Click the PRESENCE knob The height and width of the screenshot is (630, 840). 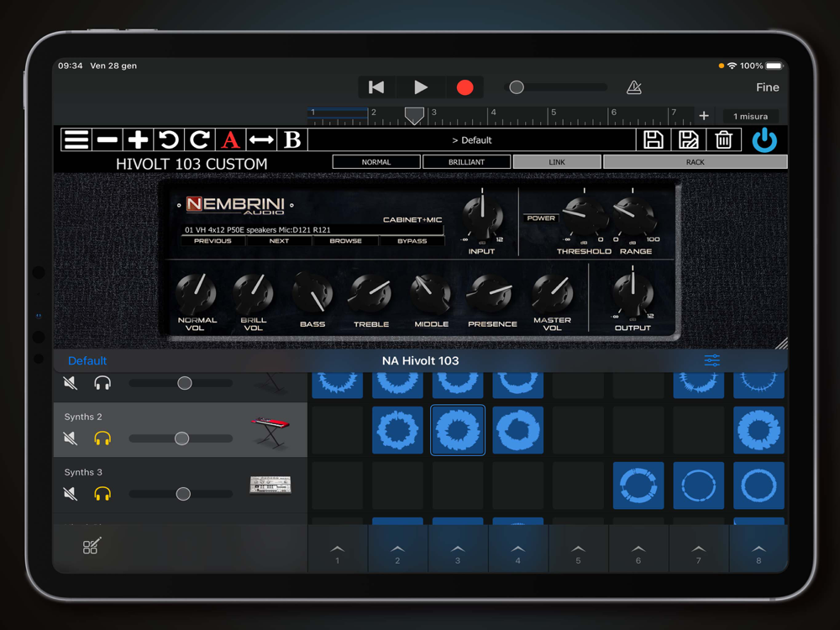point(491,293)
